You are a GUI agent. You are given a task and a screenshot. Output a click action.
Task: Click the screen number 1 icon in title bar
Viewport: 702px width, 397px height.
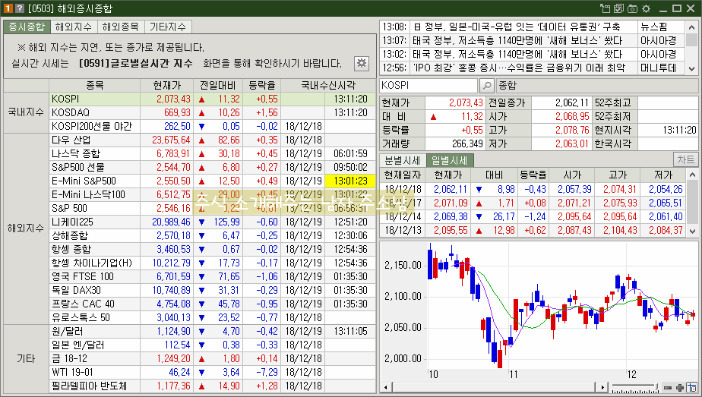(9, 9)
